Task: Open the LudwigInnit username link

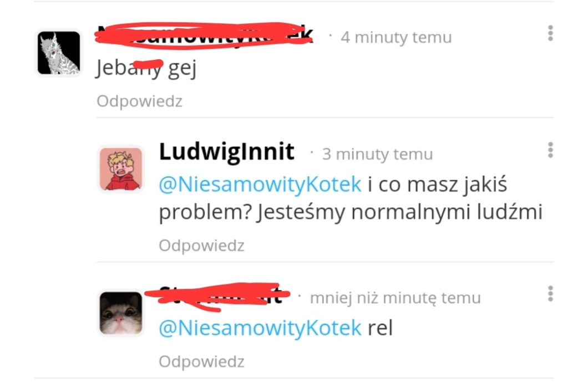Action: (x=226, y=152)
